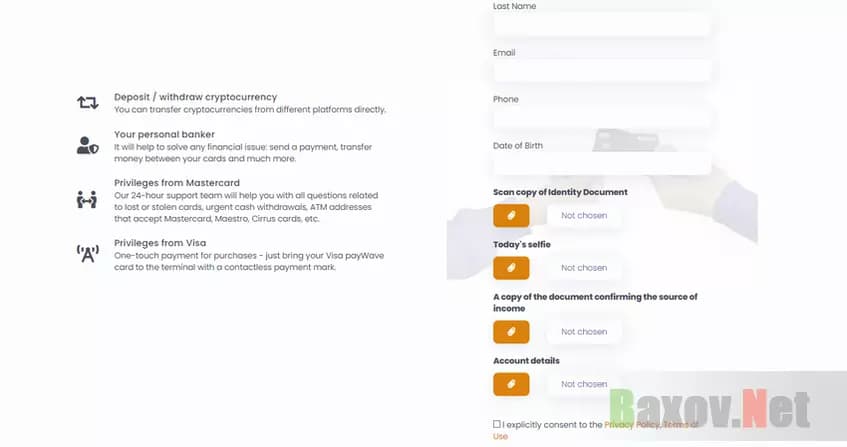Click the Deposit / withdraw cryptocurrency arrows icon
The width and height of the screenshot is (847, 447).
coord(88,102)
